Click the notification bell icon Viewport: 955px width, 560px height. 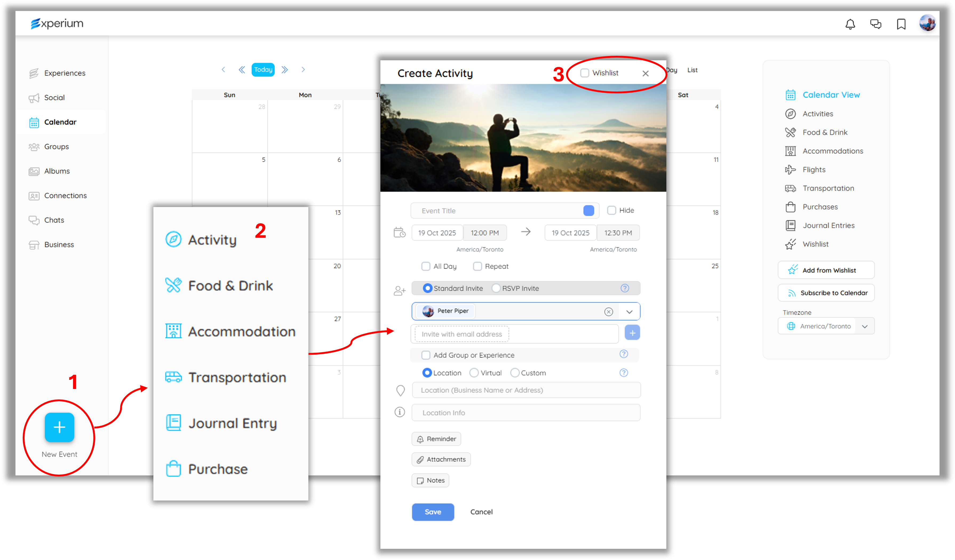850,24
